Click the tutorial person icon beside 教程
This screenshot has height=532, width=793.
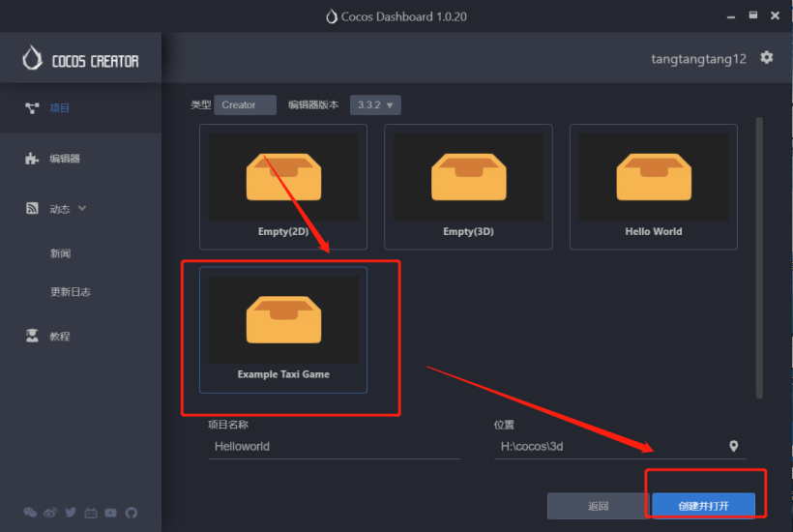pyautogui.click(x=32, y=336)
